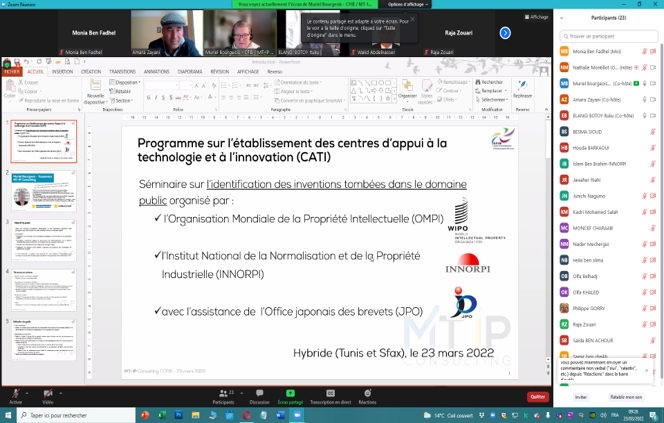Expand the video options arrow
Viewport: 664px width, 423px height.
(62, 391)
